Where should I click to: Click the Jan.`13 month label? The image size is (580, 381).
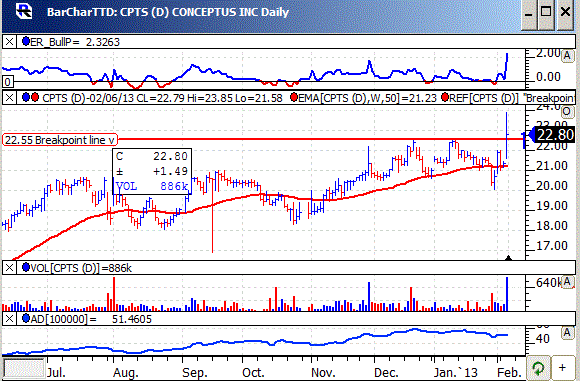tap(456, 372)
